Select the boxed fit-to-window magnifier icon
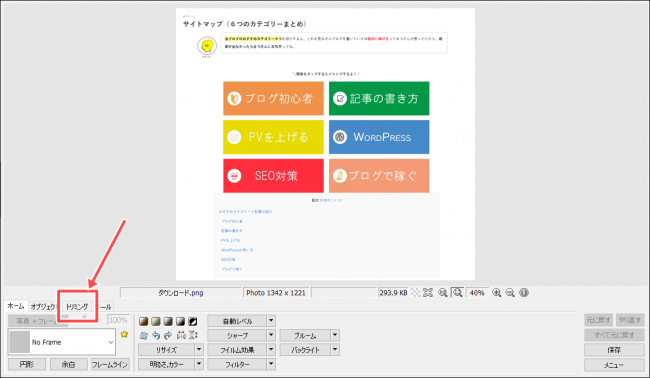This screenshot has height=378, width=650. pos(457,293)
